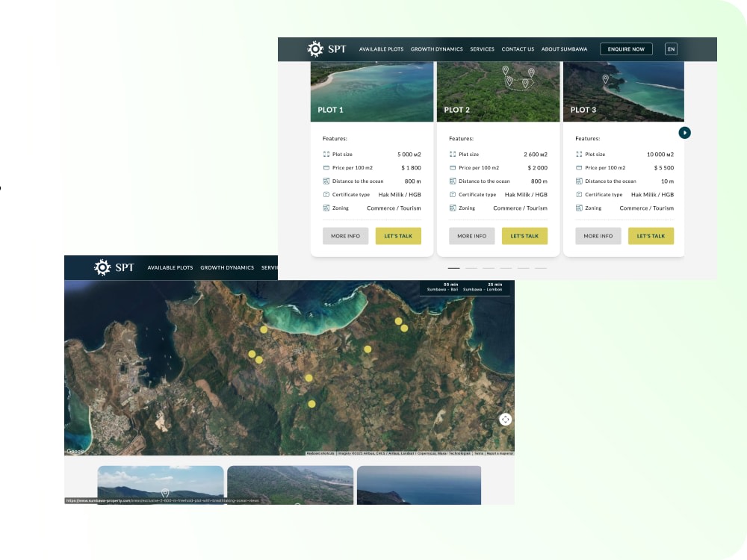The height and width of the screenshot is (560, 747).
Task: Open the Plot 3 coastline image card
Action: [624, 91]
